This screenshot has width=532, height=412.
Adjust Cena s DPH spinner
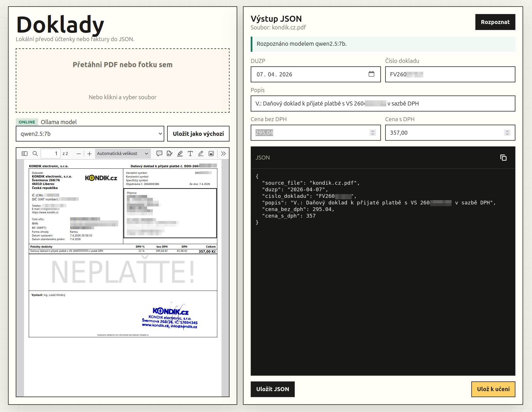[x=507, y=133]
